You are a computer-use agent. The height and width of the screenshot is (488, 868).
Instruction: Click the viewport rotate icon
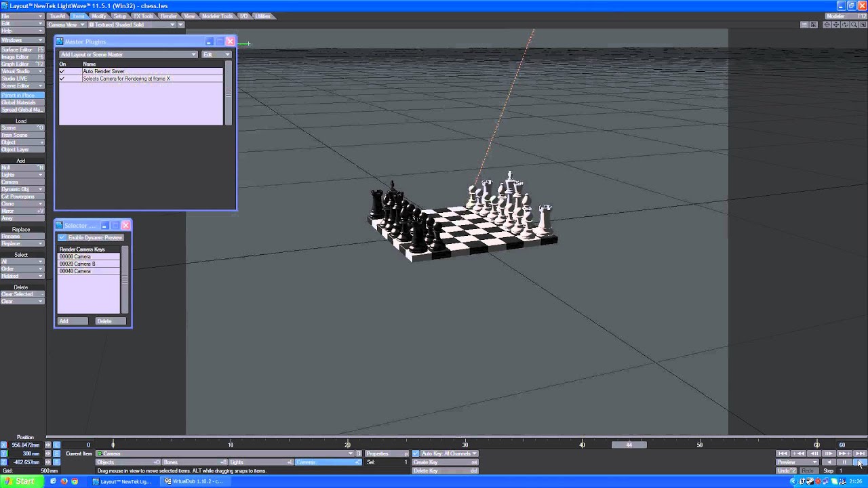click(845, 24)
